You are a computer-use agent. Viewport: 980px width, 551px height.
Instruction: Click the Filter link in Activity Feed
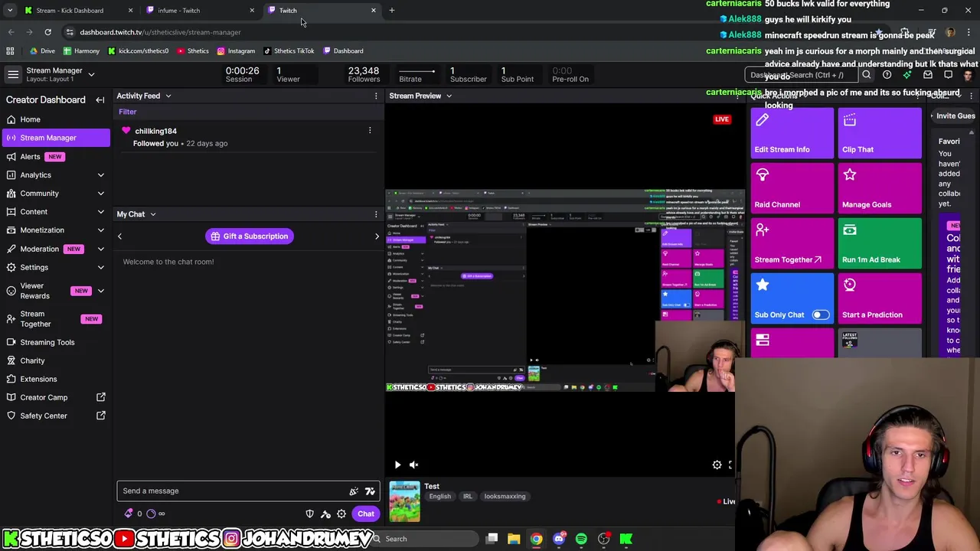tap(127, 112)
